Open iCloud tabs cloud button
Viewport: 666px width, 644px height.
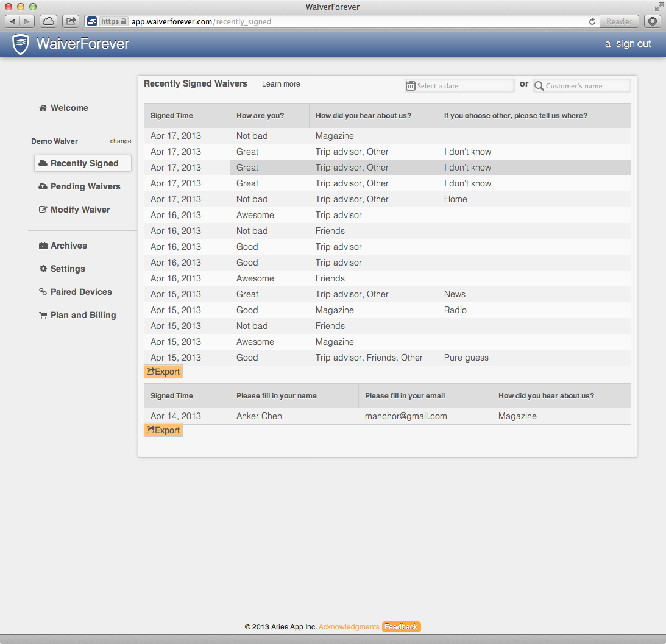coord(48,21)
